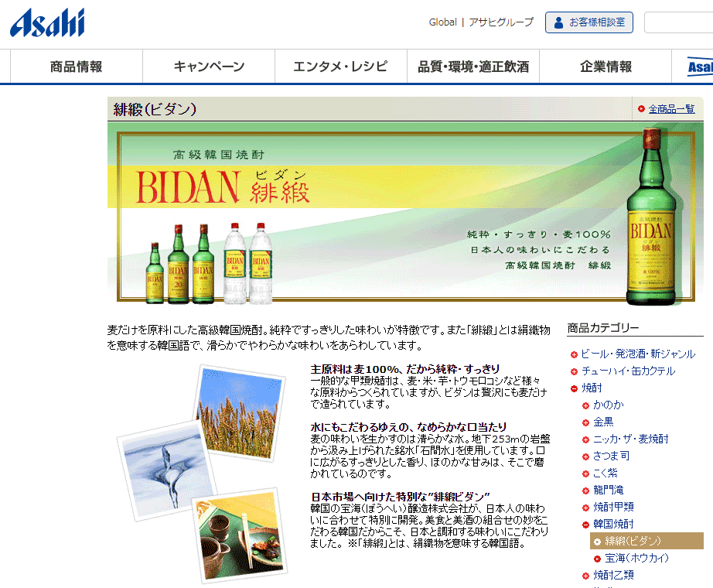Click the person icon in お客様相談室 button
The width and height of the screenshot is (713, 588).
pyautogui.click(x=559, y=22)
